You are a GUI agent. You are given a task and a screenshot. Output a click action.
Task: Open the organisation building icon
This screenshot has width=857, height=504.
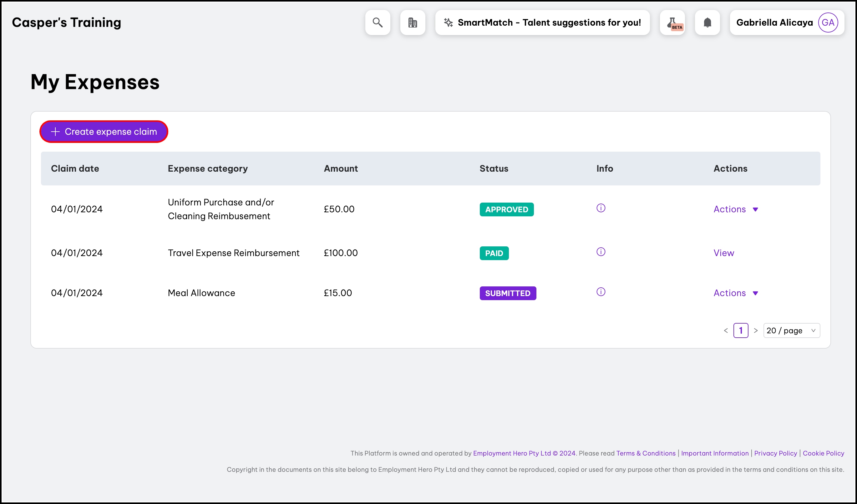coord(413,23)
